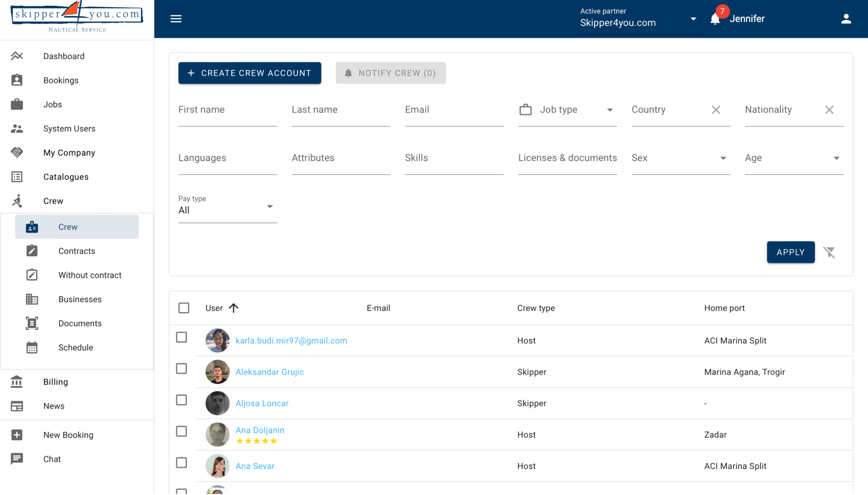Image resolution: width=868 pixels, height=495 pixels.
Task: Clear filters with funnel-off icon
Action: click(x=829, y=252)
